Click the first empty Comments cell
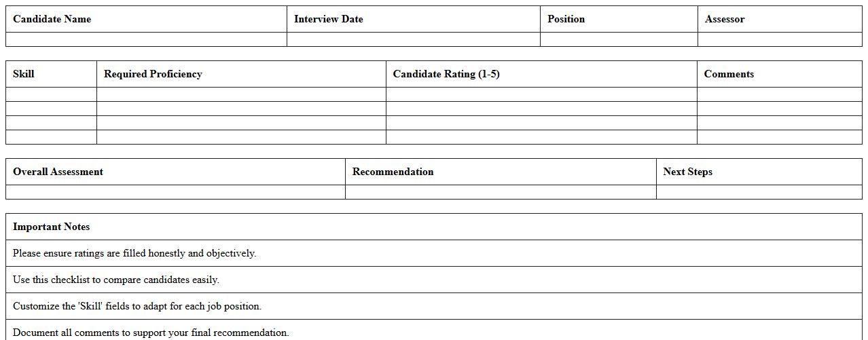 coord(780,94)
